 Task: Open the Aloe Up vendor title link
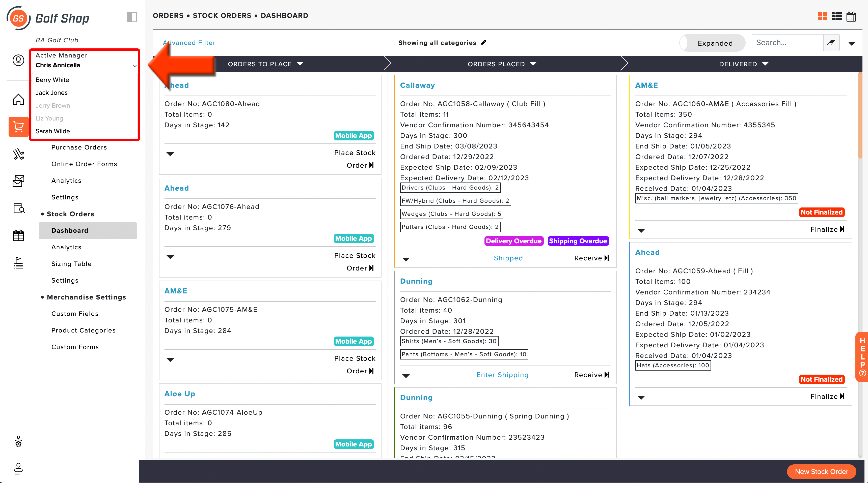pos(180,394)
